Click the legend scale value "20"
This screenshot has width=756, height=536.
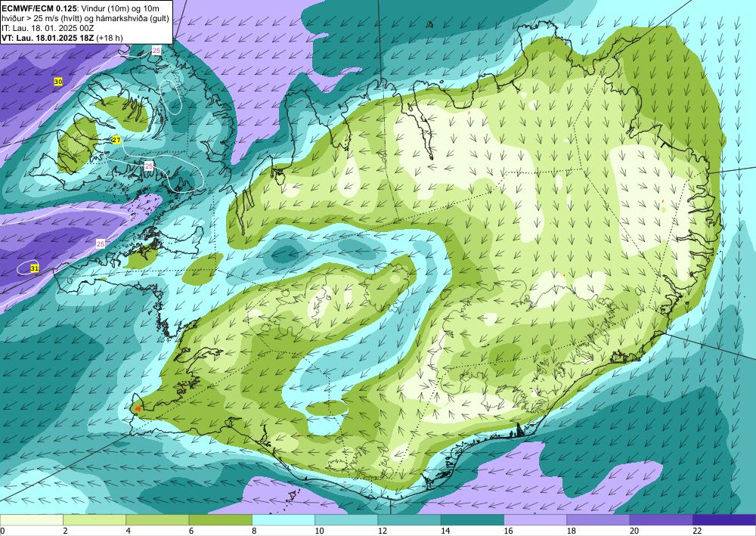pos(634,531)
